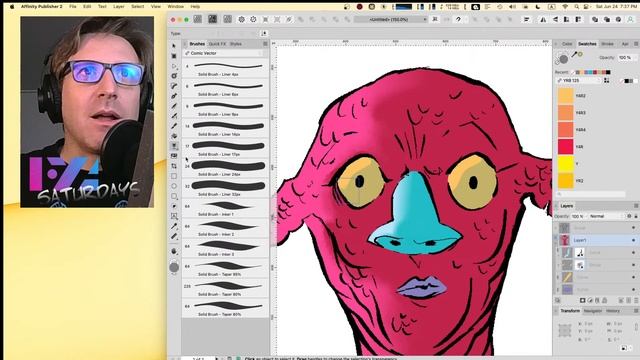Pick the bright yellow swatch in palette
640x360 pixels.
pyautogui.click(x=566, y=164)
